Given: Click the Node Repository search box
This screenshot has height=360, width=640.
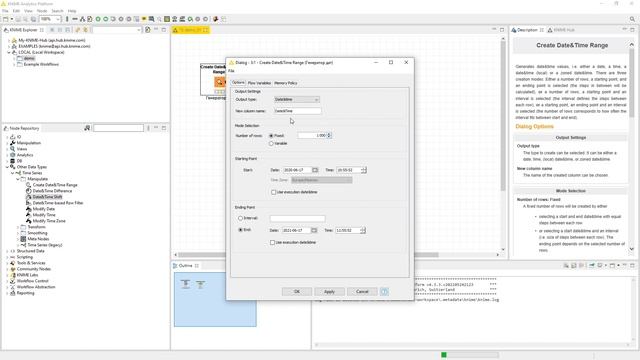Looking at the screenshot, I should click(118, 128).
